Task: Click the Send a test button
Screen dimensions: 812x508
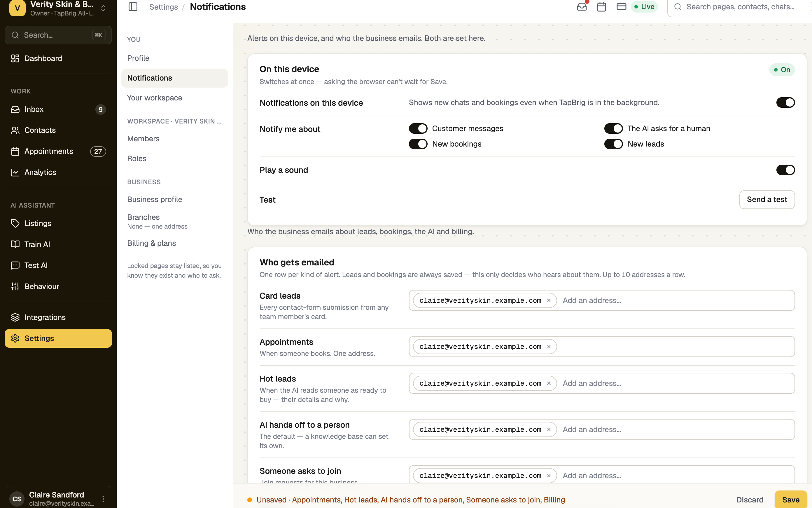Action: coord(767,200)
